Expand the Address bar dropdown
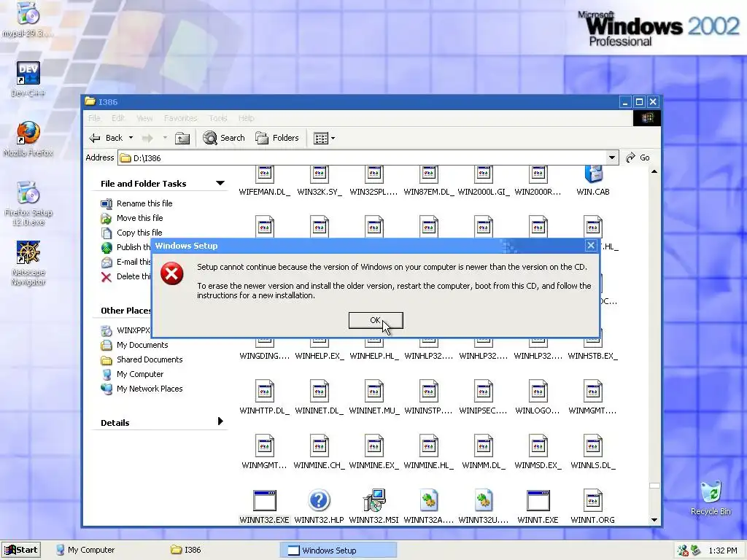Image resolution: width=747 pixels, height=560 pixels. [x=612, y=157]
